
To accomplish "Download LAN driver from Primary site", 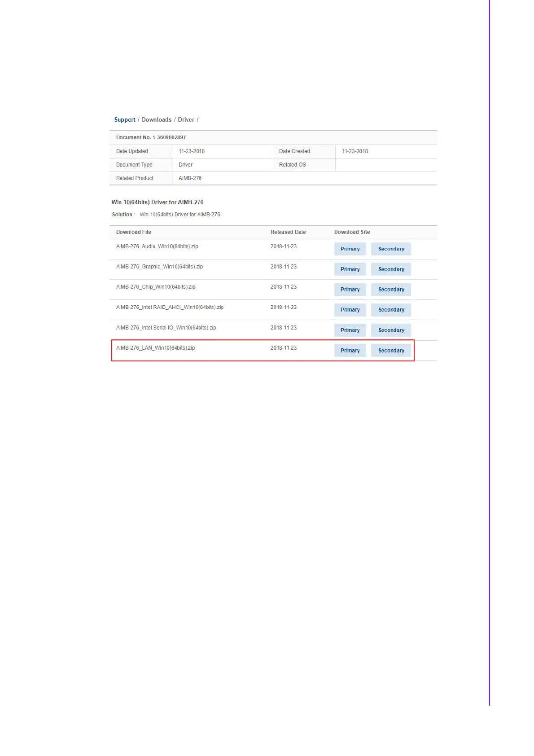I will tap(350, 351).
